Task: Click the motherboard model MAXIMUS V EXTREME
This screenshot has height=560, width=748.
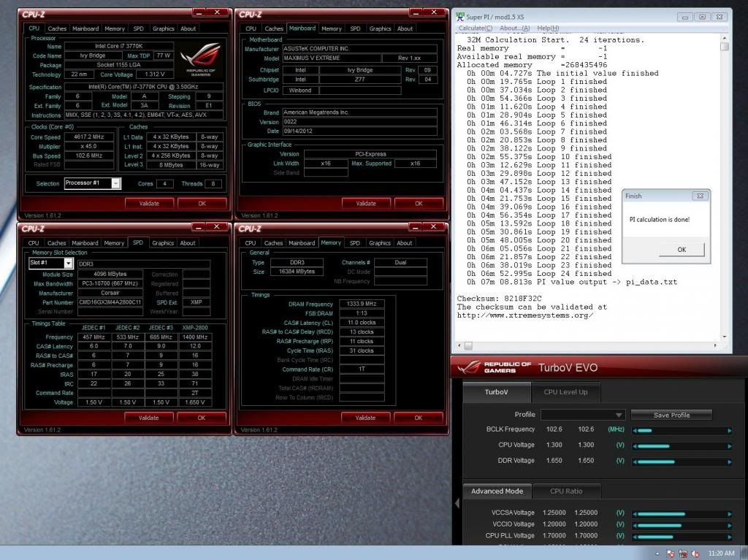Action: click(x=332, y=58)
